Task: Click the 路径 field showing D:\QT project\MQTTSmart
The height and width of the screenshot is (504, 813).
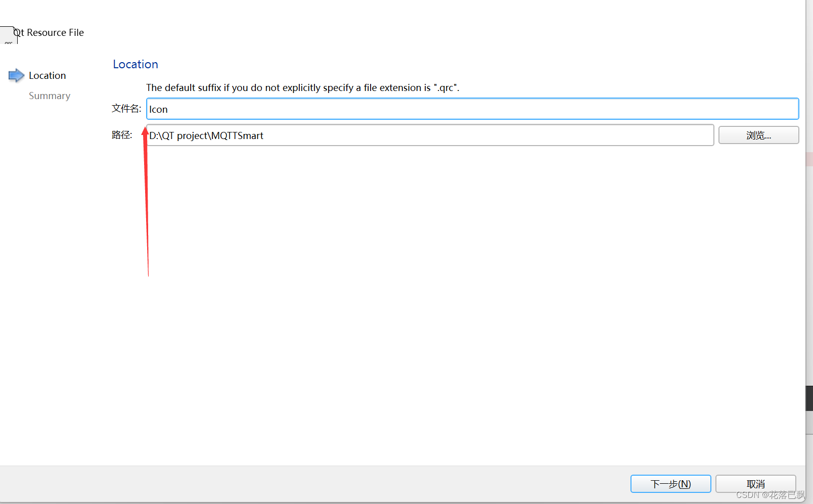Action: tap(430, 135)
